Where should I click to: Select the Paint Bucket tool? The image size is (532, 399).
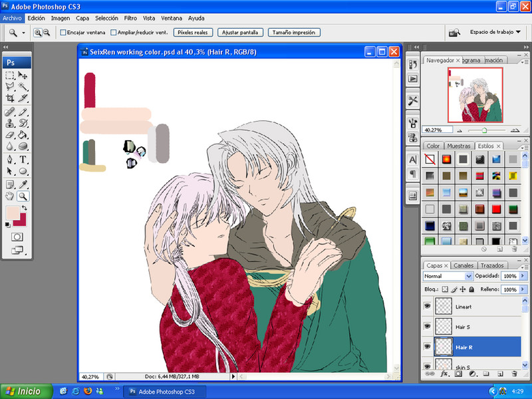pos(23,135)
